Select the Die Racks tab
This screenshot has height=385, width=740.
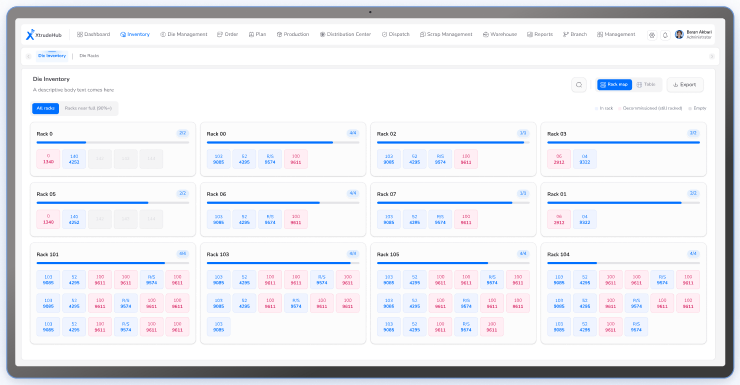(x=89, y=56)
